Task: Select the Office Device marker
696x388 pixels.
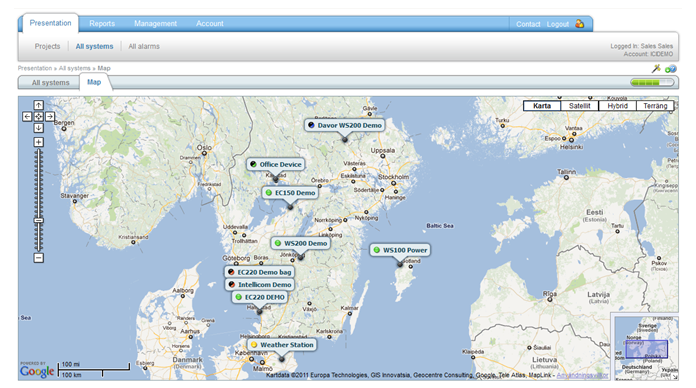Action: (x=276, y=164)
